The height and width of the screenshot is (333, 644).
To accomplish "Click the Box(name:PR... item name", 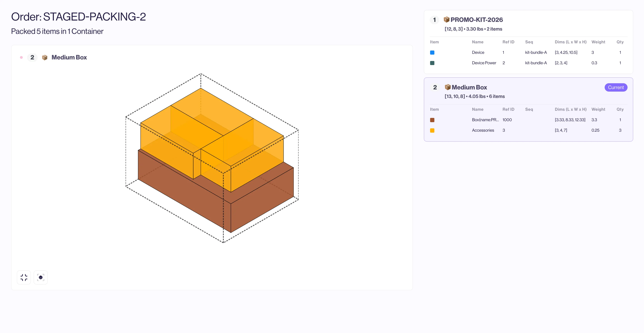I will tap(485, 120).
